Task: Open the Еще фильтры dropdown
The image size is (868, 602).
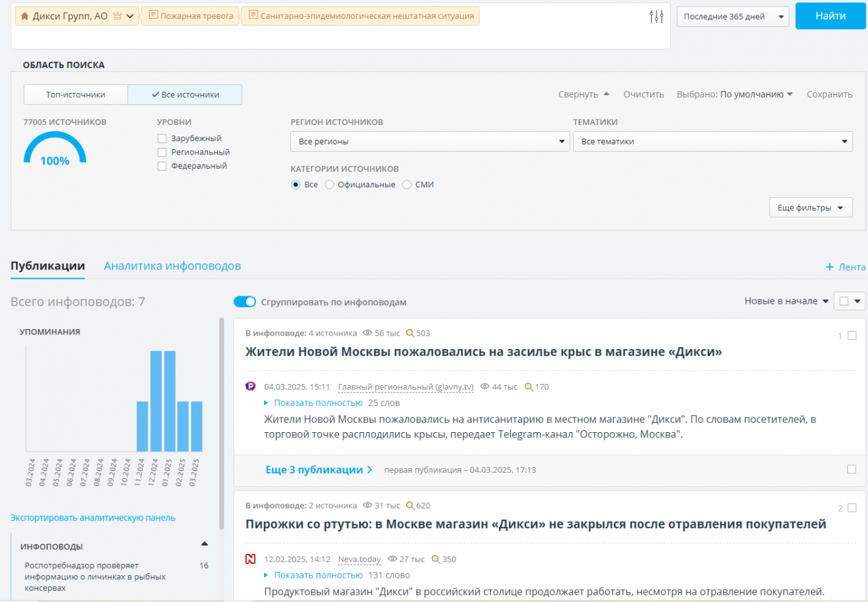Action: (x=810, y=208)
